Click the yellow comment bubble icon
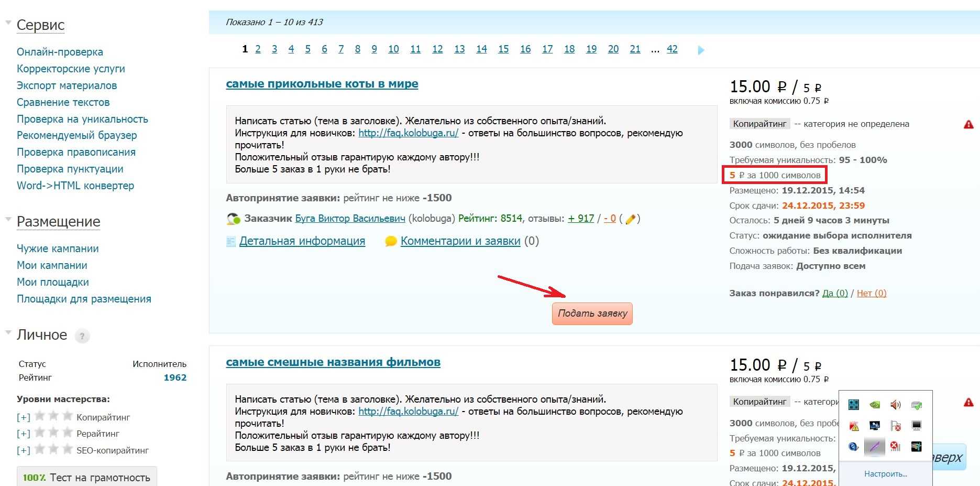Screen dimensions: 980x486 point(391,241)
